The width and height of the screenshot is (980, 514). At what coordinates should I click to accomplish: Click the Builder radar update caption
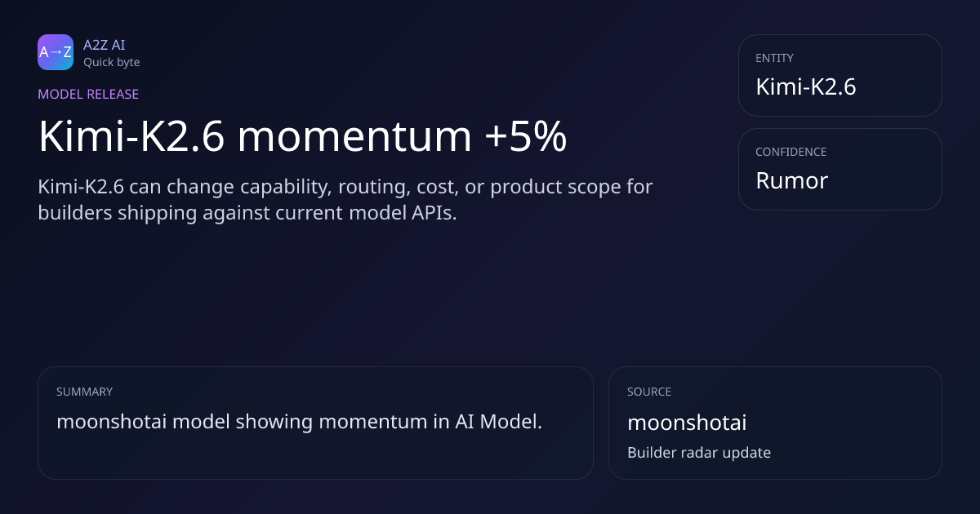698,452
